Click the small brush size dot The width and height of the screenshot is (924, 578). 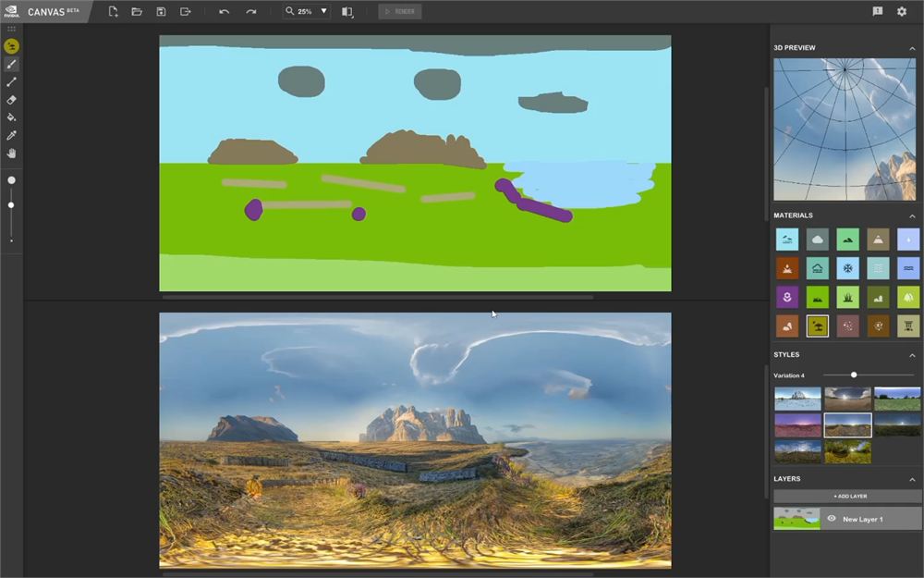click(x=11, y=240)
